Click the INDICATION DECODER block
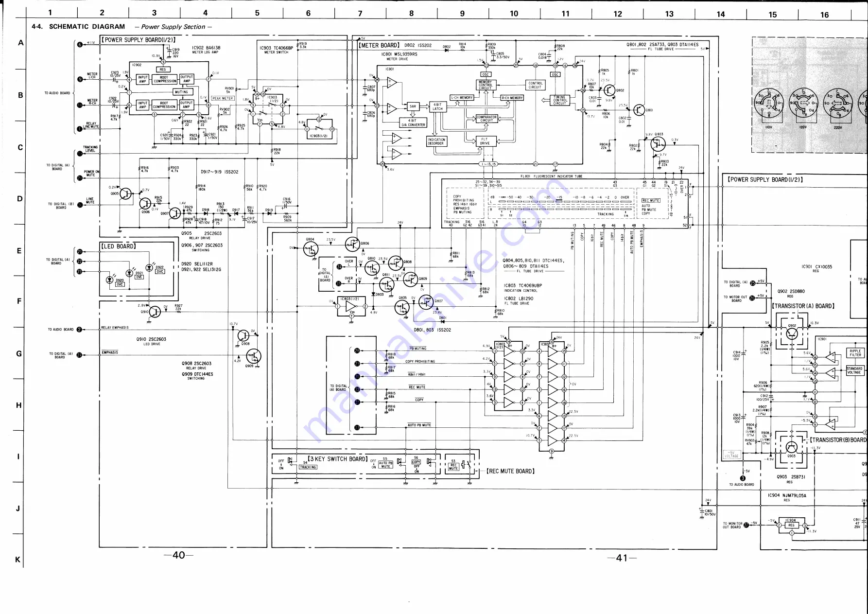The height and width of the screenshot is (614, 868). pos(436,141)
